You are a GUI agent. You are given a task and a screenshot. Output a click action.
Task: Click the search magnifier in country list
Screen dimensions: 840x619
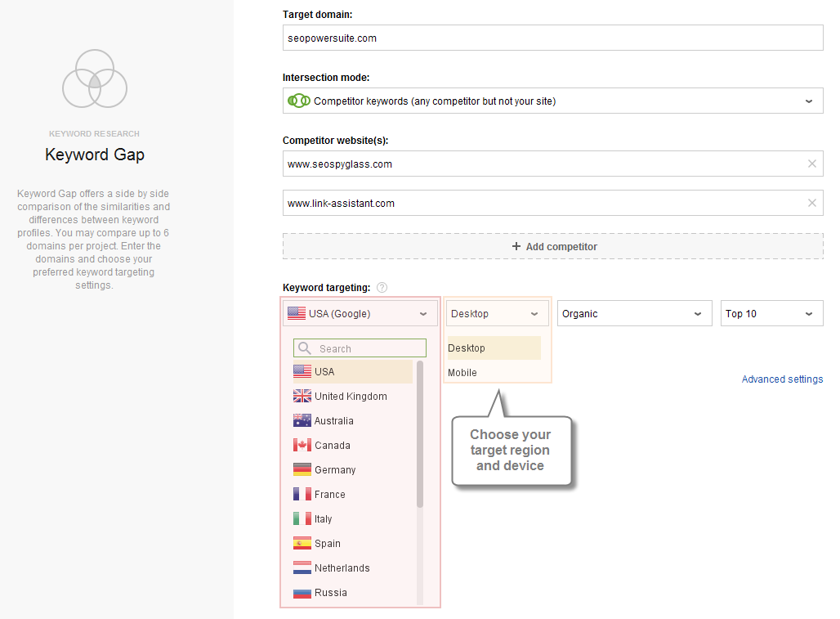(305, 348)
